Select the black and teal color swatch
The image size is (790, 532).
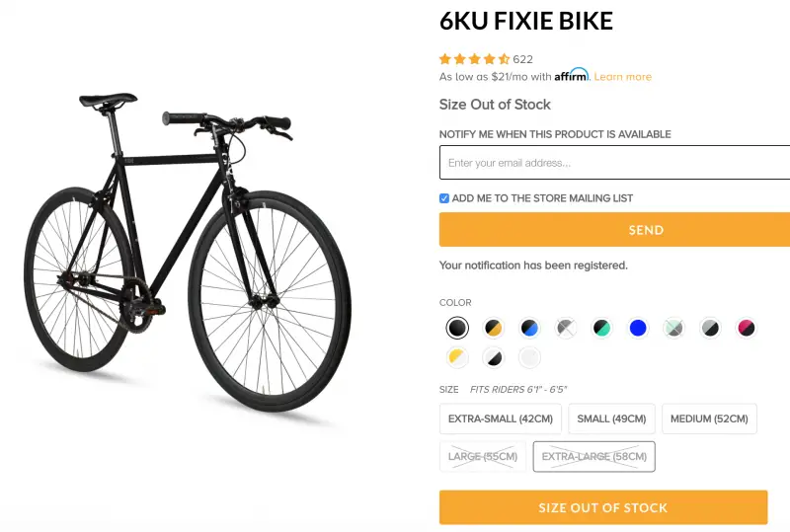click(x=601, y=328)
